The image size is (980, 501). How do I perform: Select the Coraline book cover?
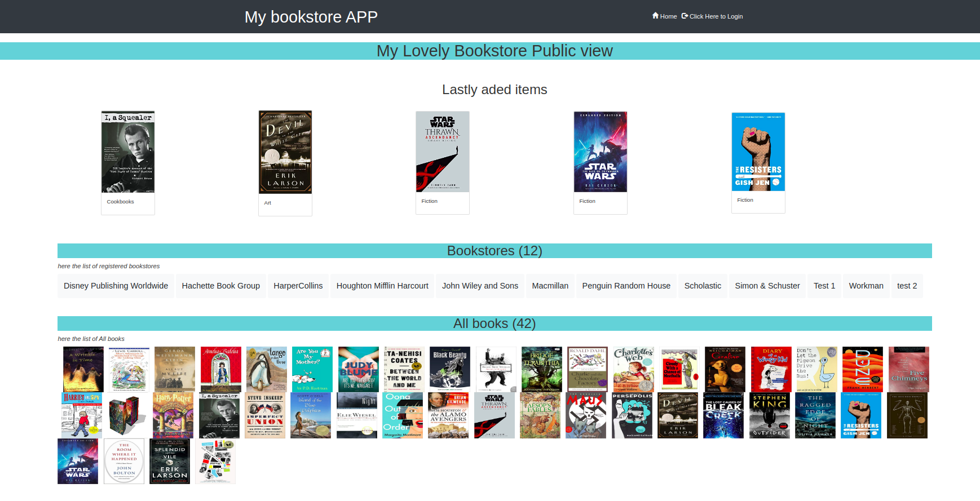click(x=725, y=369)
